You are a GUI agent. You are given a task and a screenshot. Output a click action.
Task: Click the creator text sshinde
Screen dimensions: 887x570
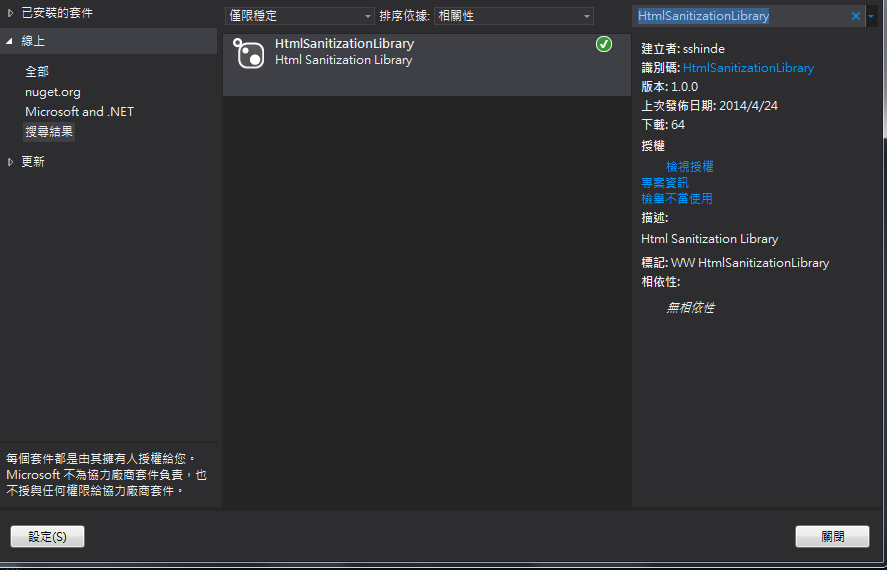704,49
